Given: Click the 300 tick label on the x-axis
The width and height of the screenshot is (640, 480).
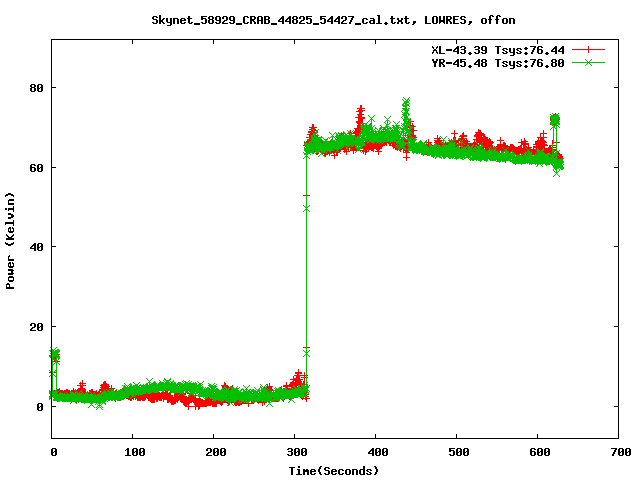Looking at the screenshot, I should [295, 453].
